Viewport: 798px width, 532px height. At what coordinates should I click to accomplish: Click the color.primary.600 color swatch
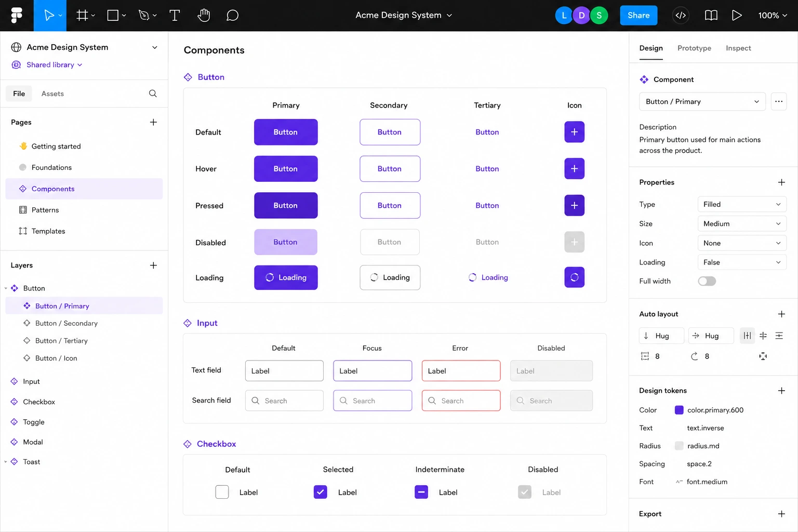coord(679,410)
